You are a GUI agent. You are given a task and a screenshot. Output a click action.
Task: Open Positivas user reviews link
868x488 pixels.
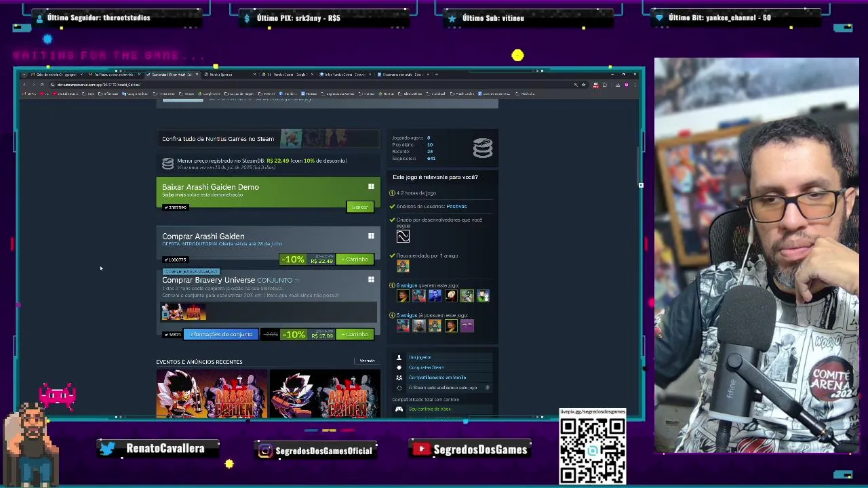tap(456, 206)
